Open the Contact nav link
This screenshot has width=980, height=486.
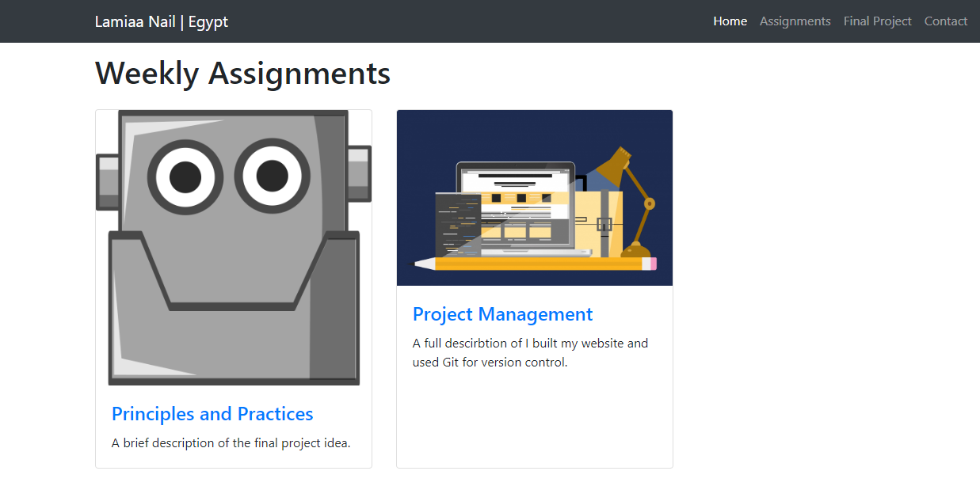(945, 21)
